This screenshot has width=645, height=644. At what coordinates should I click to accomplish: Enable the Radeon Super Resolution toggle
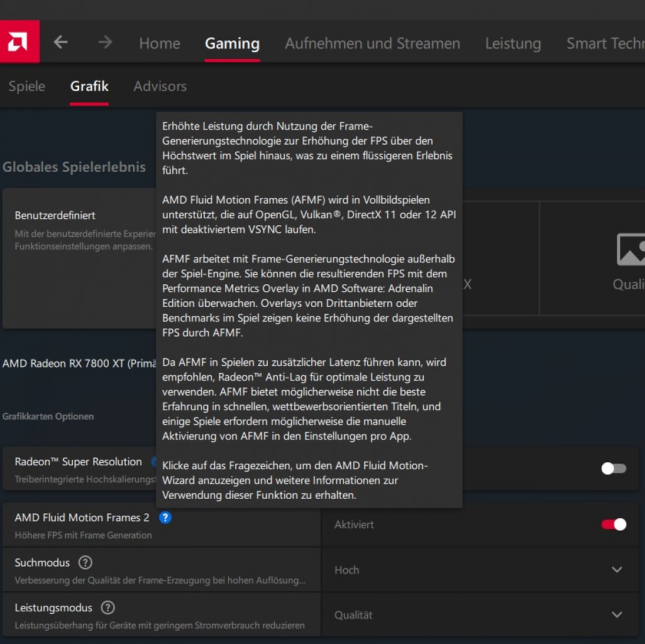pos(614,469)
